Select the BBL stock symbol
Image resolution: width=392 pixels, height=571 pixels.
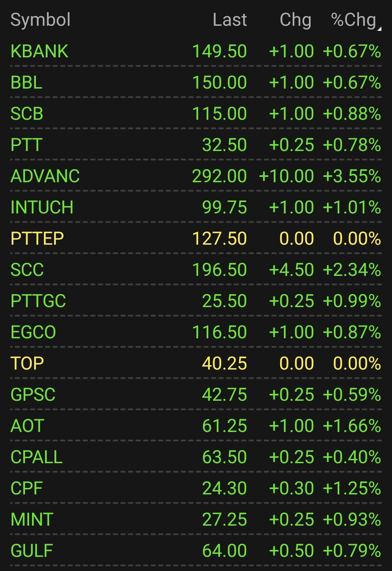tap(26, 82)
